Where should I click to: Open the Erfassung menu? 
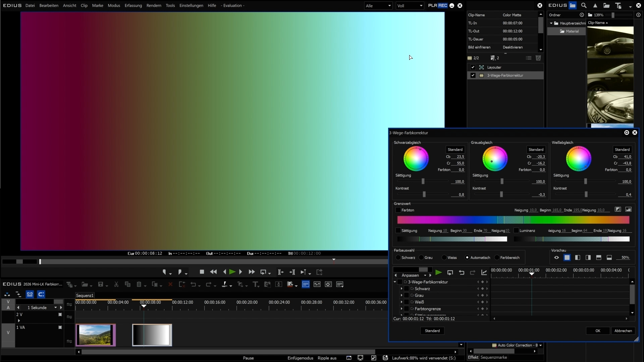pos(133,5)
